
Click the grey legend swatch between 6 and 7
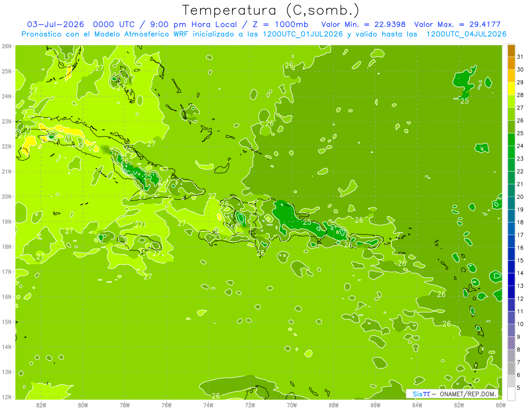[511, 368]
